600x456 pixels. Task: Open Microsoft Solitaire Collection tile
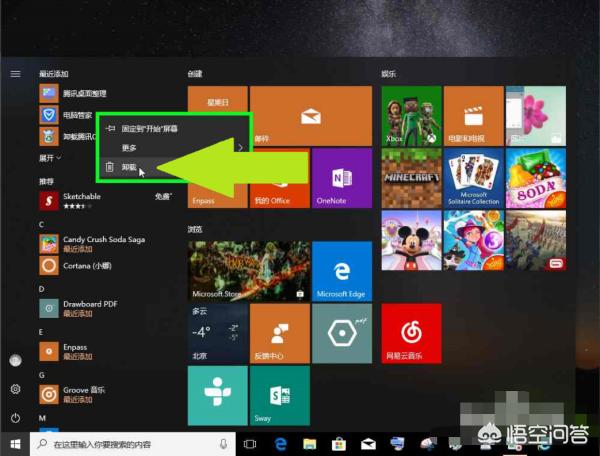(473, 178)
